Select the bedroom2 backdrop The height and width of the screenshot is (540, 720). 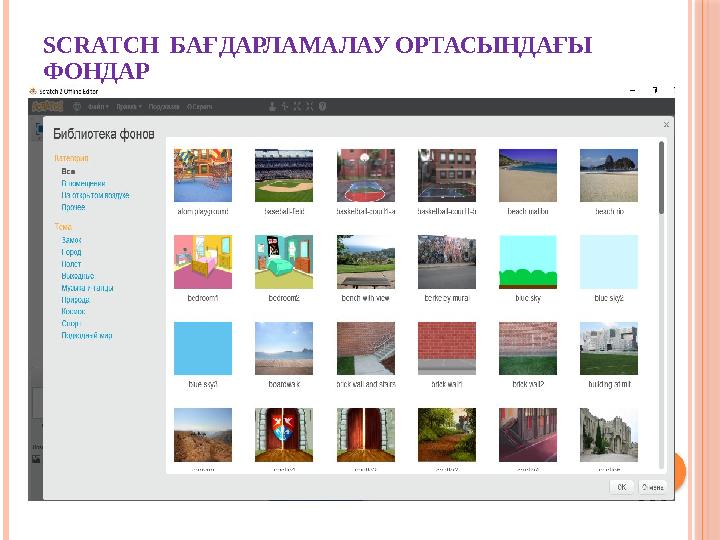click(x=284, y=262)
